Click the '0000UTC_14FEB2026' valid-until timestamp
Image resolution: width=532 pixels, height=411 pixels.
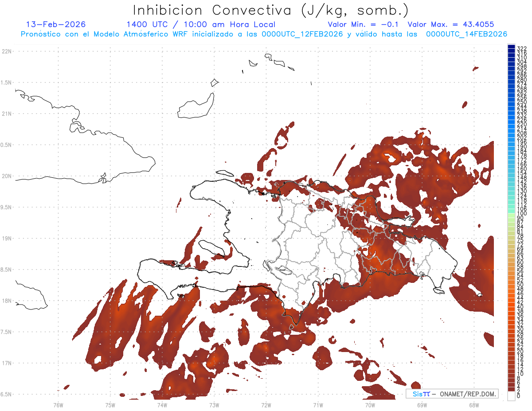point(466,34)
